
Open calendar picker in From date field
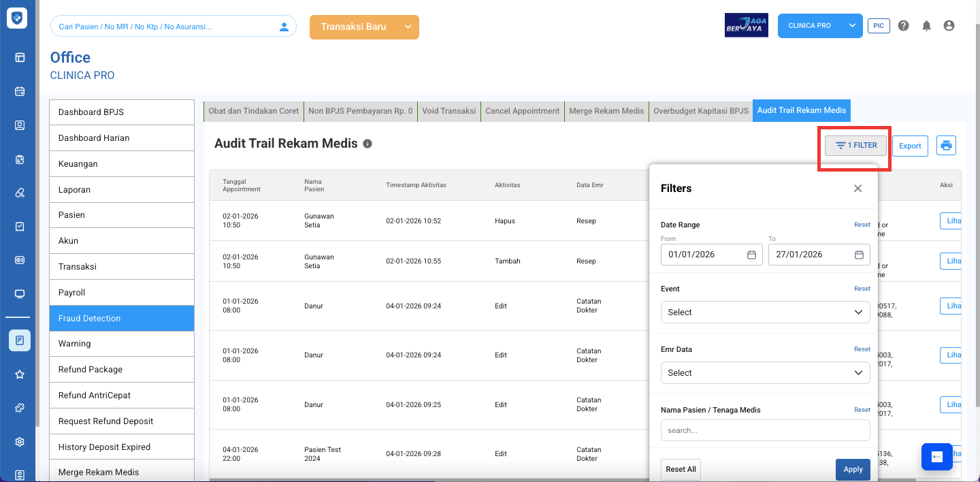click(x=751, y=255)
